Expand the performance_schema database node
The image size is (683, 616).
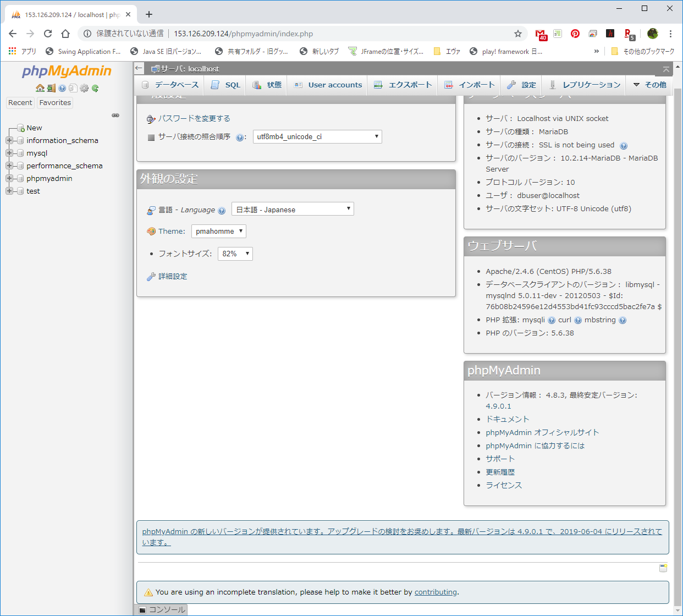coord(9,166)
